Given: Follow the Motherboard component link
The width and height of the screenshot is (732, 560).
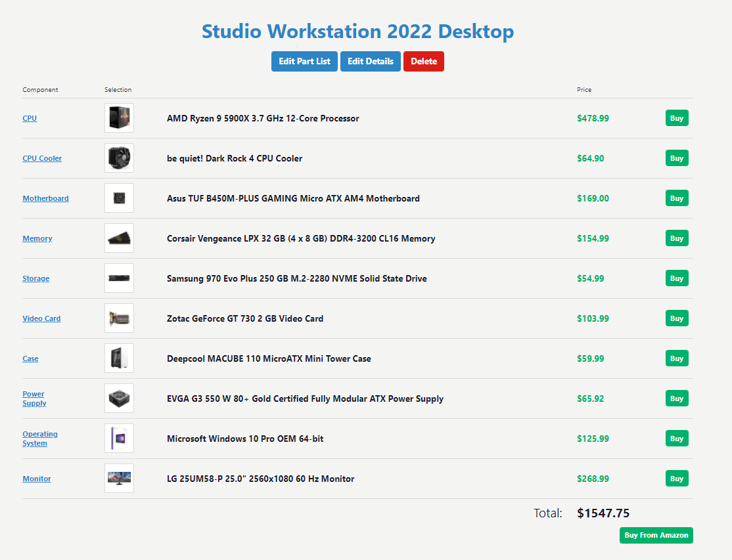Looking at the screenshot, I should pos(45,199).
